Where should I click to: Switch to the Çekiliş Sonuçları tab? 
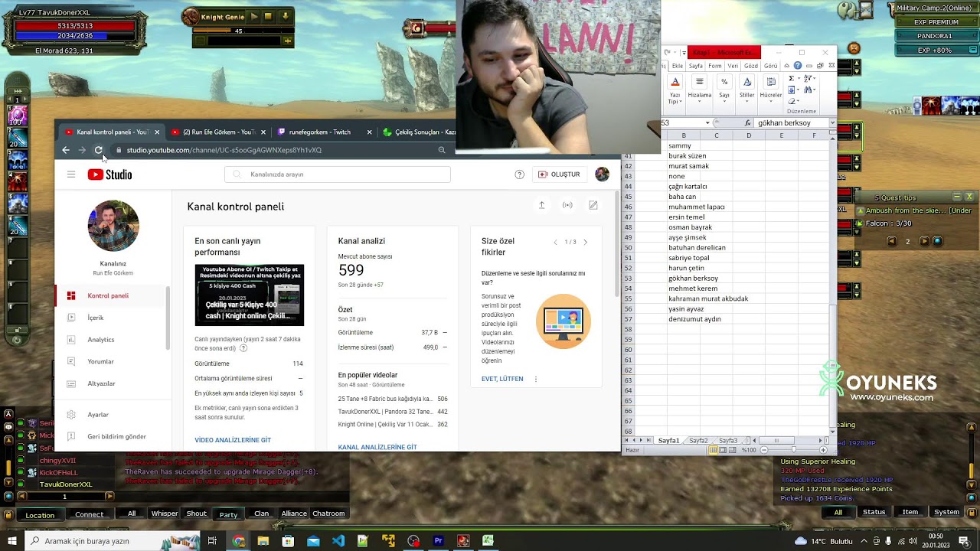419,132
